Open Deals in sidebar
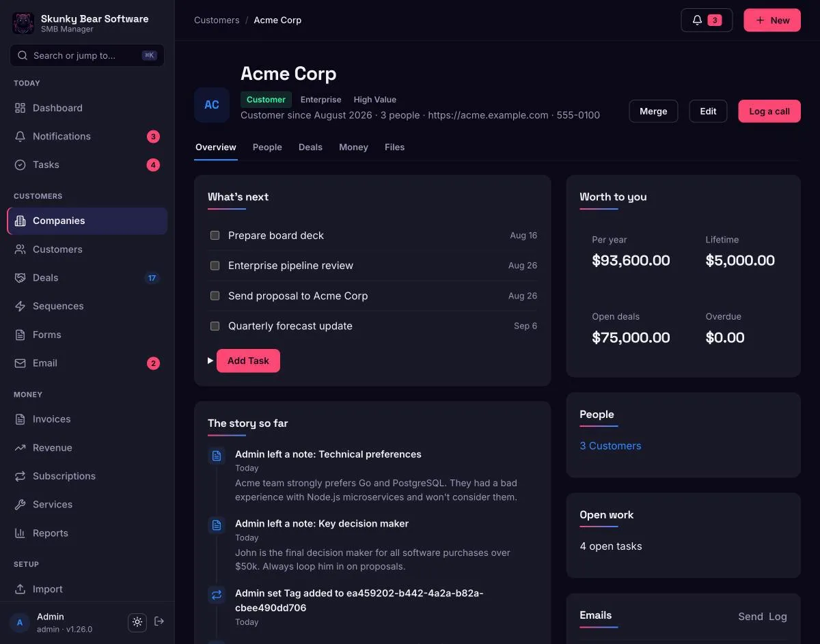Viewport: 820px width, 644px height. point(87,278)
